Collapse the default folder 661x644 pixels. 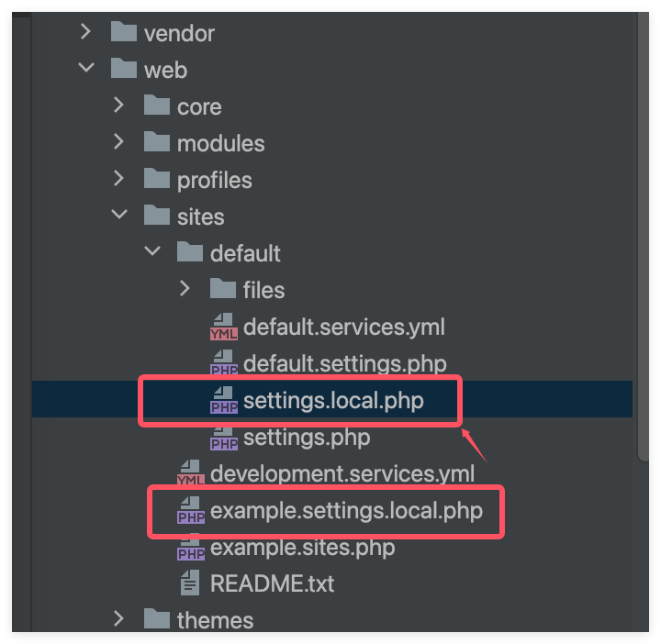151,253
